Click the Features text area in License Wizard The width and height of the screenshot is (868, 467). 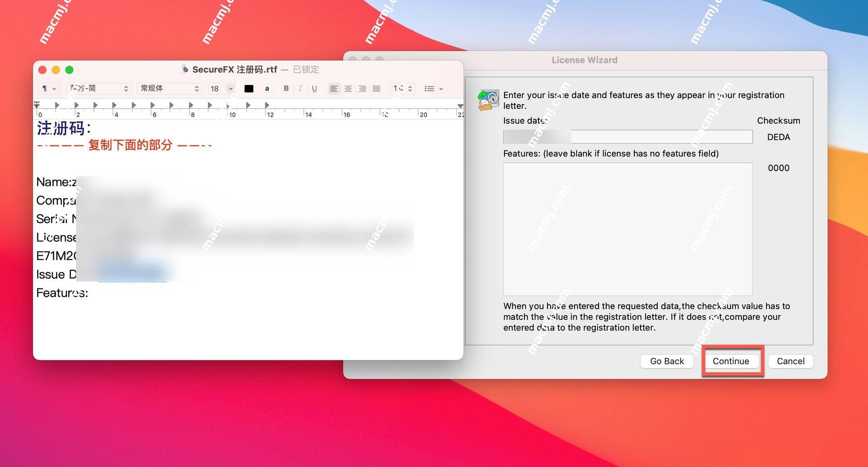[x=627, y=229]
